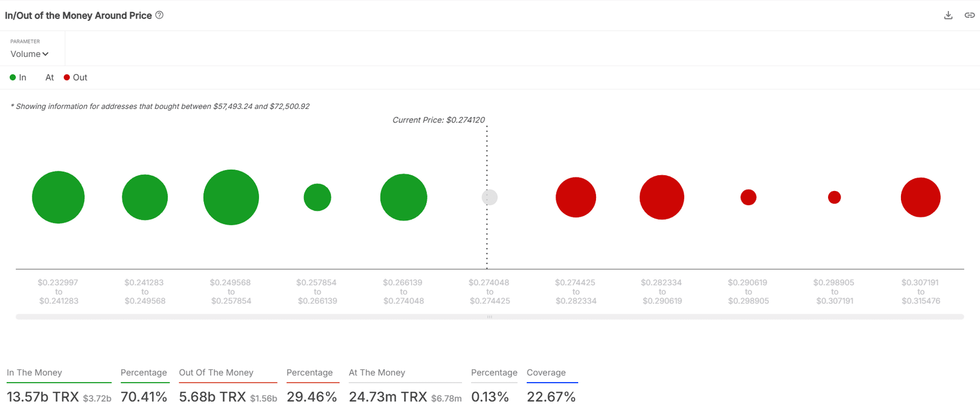Select the green bubble for $0.249568 to $0.257854
Screen dimensions: 980x409
click(231, 197)
